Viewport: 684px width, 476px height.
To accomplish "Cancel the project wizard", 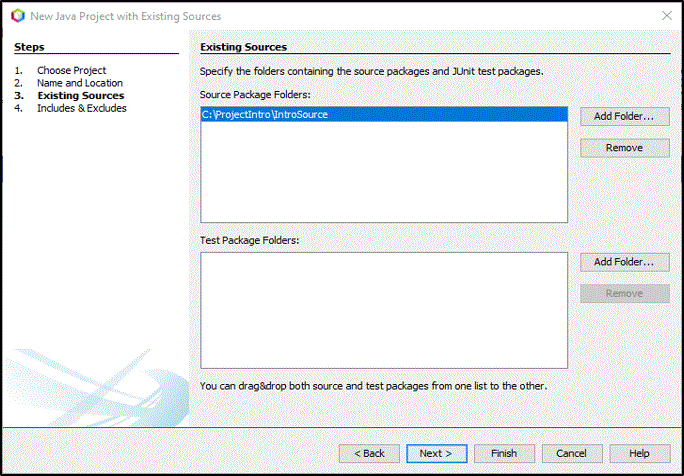I will [571, 453].
